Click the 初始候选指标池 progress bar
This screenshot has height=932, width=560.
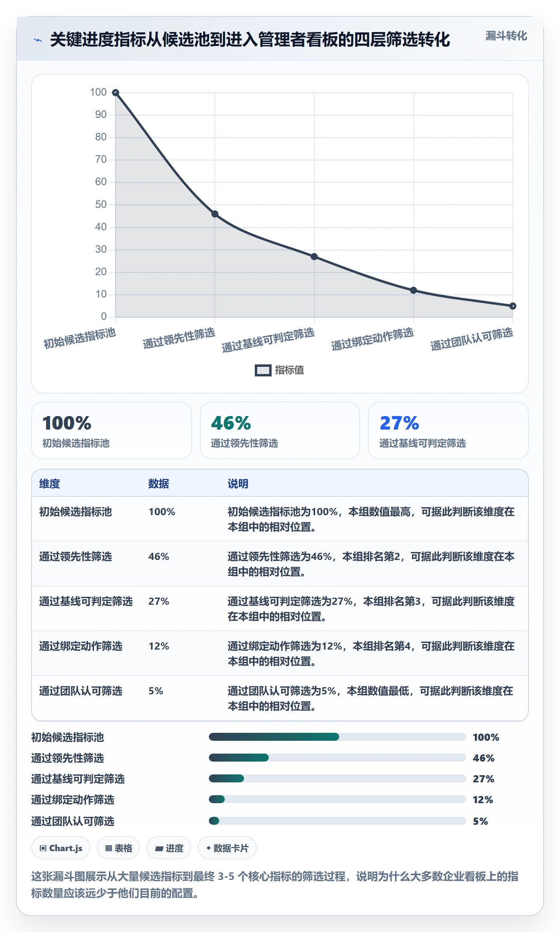[337, 737]
